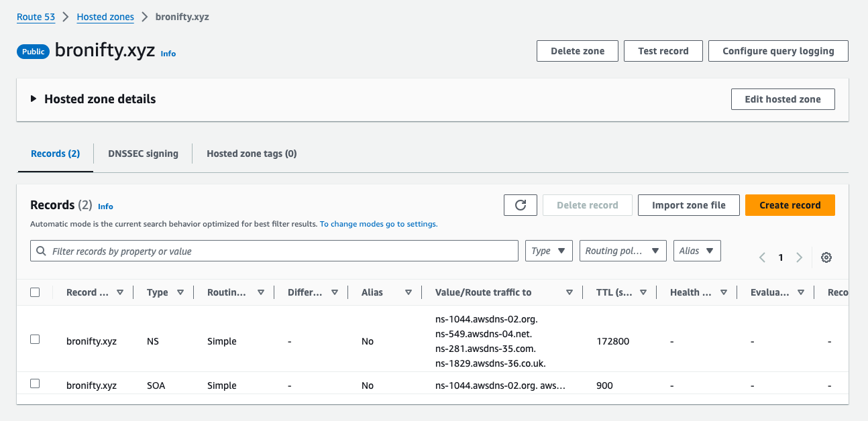Viewport: 868px width, 421px height.
Task: Switch to Hosted zone tags tab
Action: [252, 154]
